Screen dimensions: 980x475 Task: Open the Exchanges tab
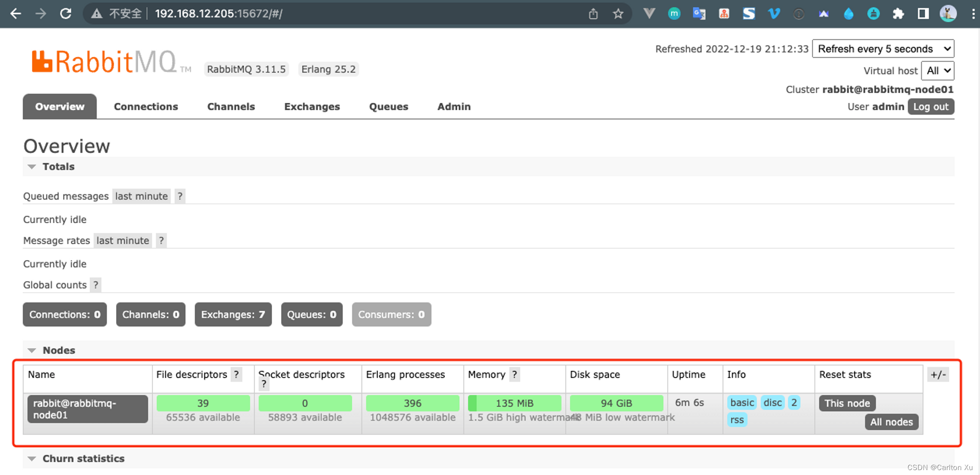tap(312, 106)
